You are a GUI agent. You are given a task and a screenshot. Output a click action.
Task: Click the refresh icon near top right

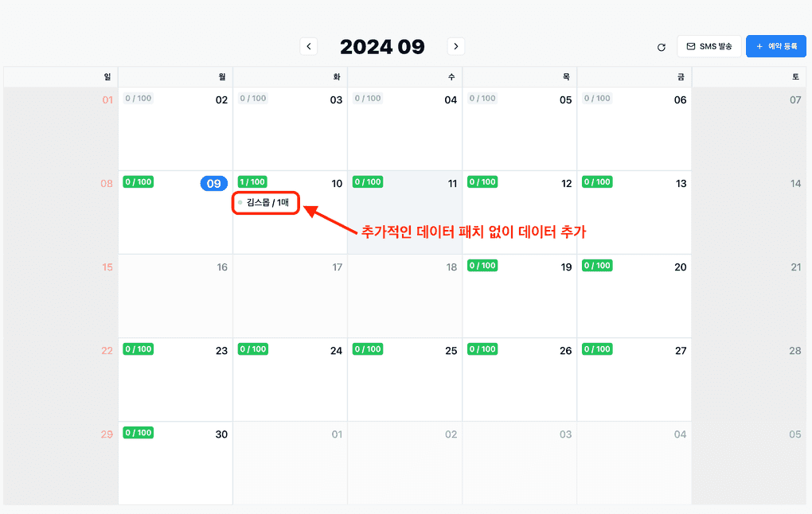click(661, 47)
